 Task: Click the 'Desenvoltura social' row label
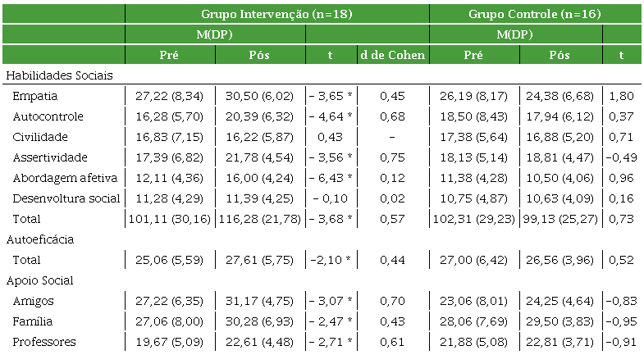(66, 198)
